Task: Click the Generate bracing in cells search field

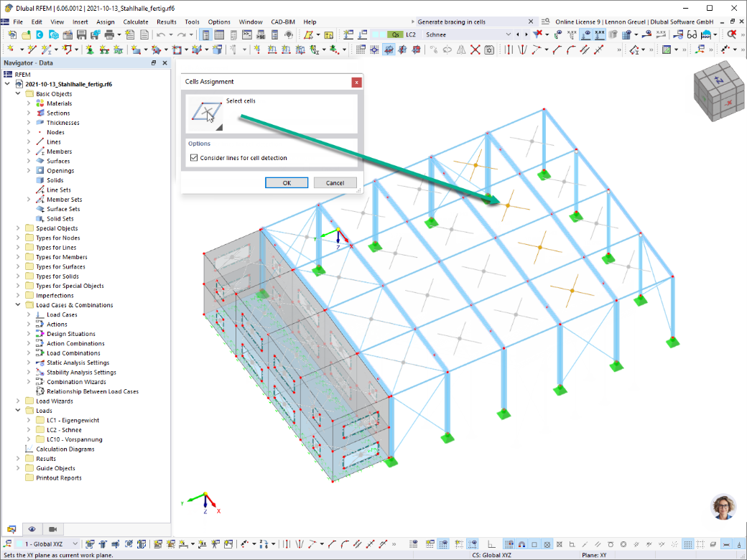Action: click(x=472, y=22)
